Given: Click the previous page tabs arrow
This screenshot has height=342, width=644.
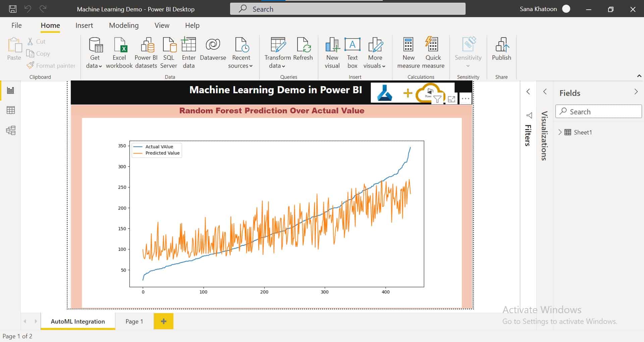Looking at the screenshot, I should point(25,321).
